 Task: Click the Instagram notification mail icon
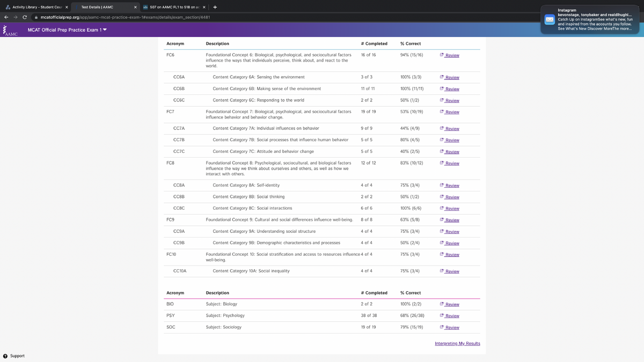(550, 20)
